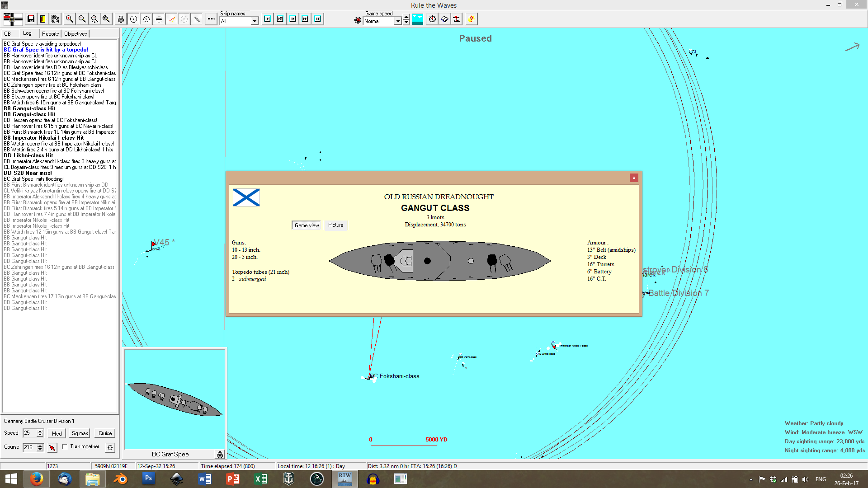Click the Picture button in ship dialog

pos(335,225)
